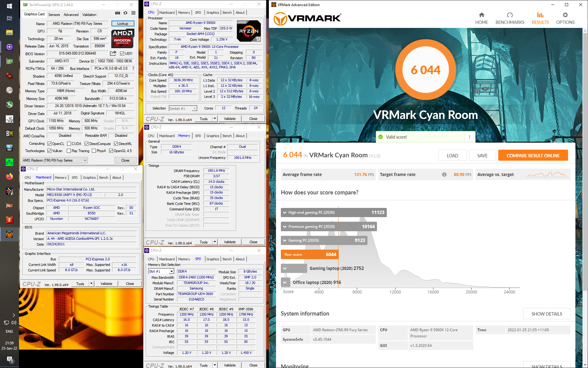Expand Gaming PC (2020) entry
This screenshot has width=588, height=368.
(x=324, y=240)
